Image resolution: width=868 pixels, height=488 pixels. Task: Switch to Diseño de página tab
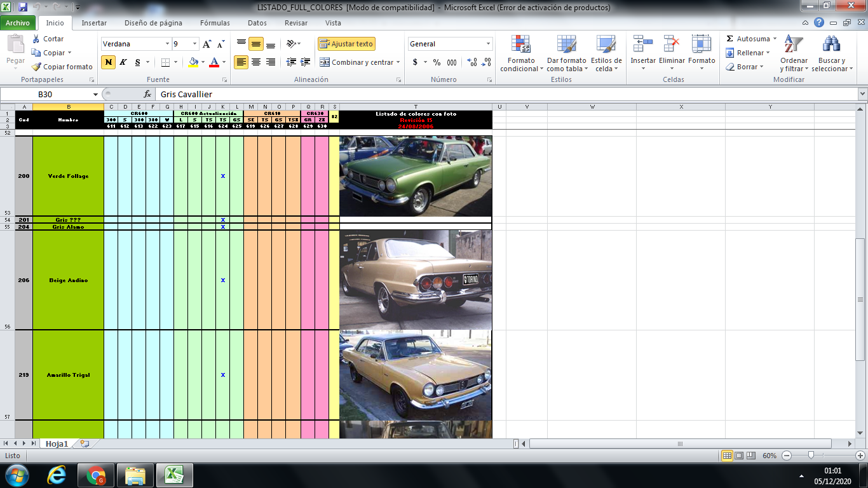pos(153,23)
